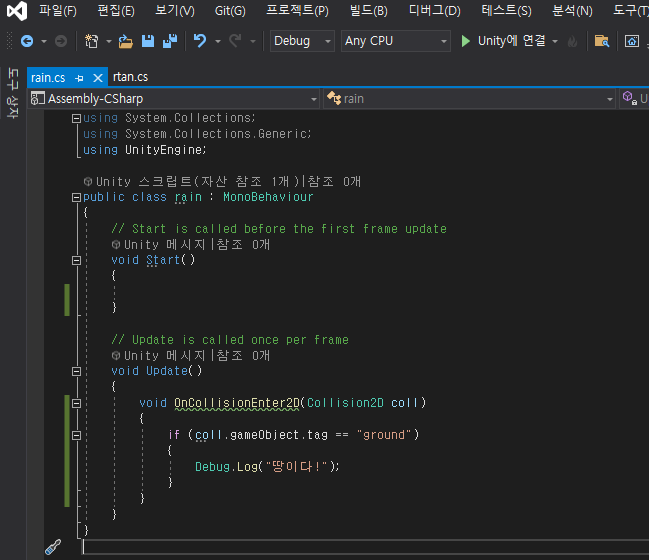Viewport: 649px width, 560px height.
Task: Open the 디버그(D) menu
Action: (434, 10)
